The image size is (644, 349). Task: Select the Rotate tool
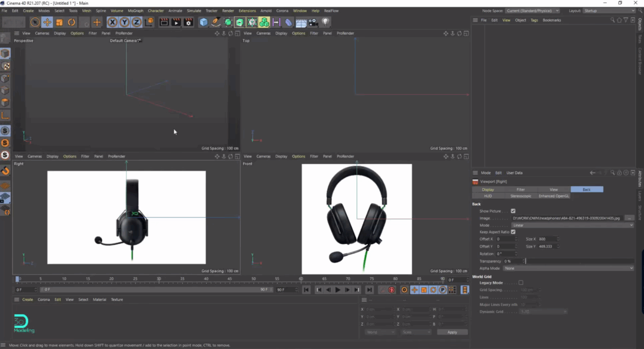tap(71, 22)
